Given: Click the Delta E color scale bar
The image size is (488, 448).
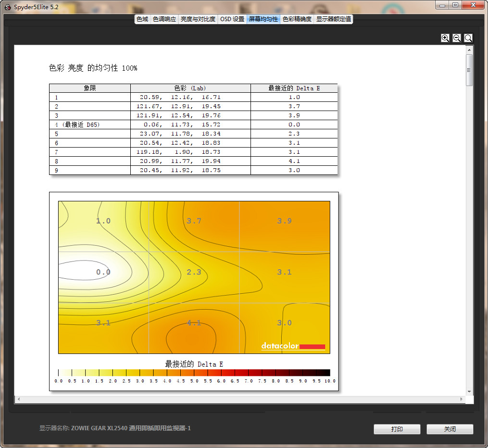Looking at the screenshot, I should (194, 373).
